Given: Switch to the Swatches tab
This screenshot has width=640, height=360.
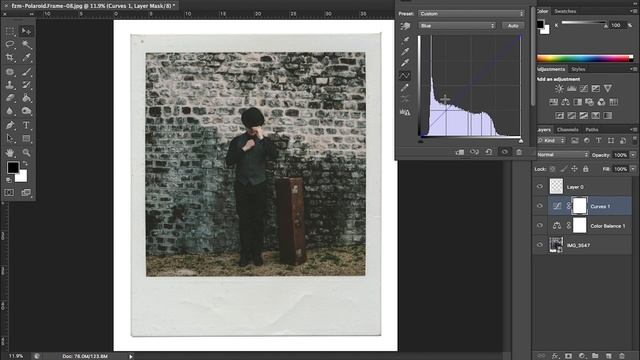Looking at the screenshot, I should tap(565, 11).
